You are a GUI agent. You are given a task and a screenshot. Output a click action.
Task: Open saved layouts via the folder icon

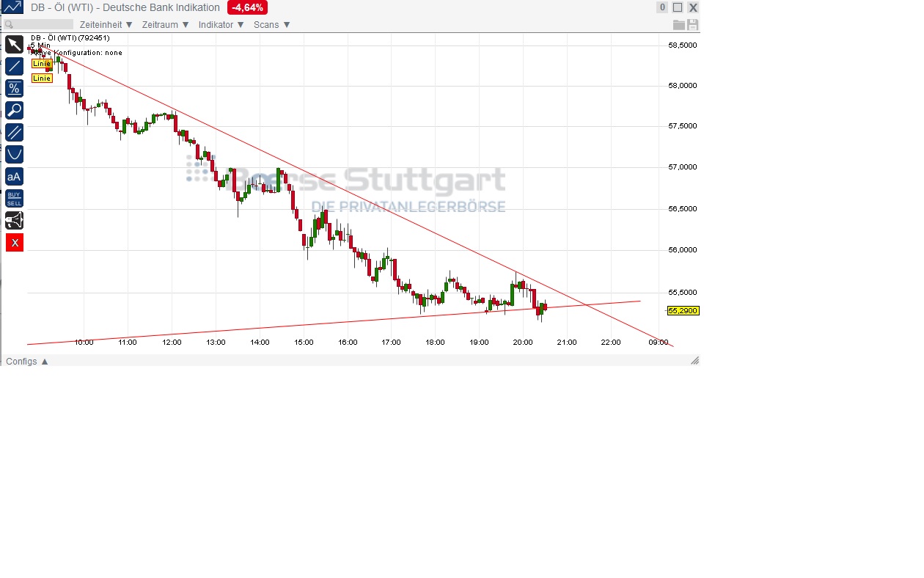click(x=681, y=24)
